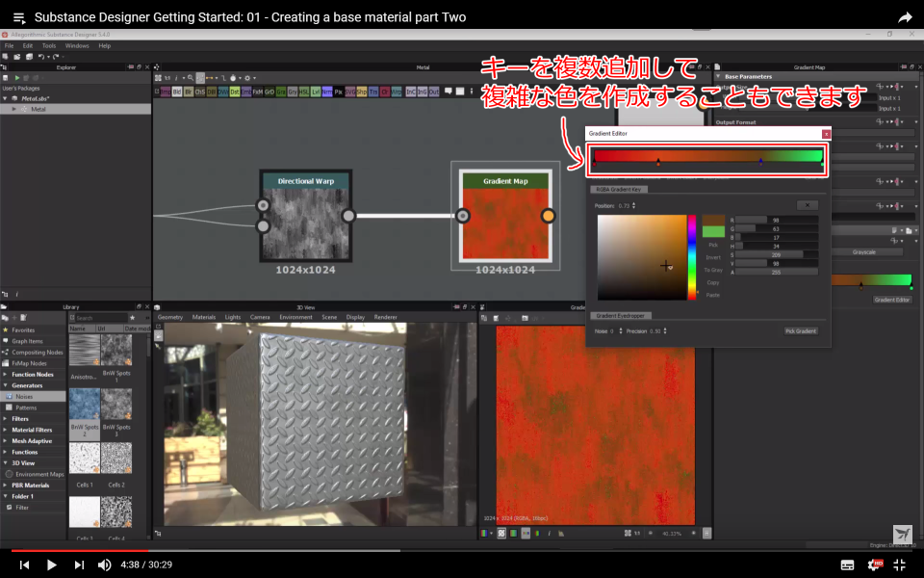Screen dimensions: 924x578
Task: Add a Transformation 2D (Trs) node
Action: (x=373, y=92)
